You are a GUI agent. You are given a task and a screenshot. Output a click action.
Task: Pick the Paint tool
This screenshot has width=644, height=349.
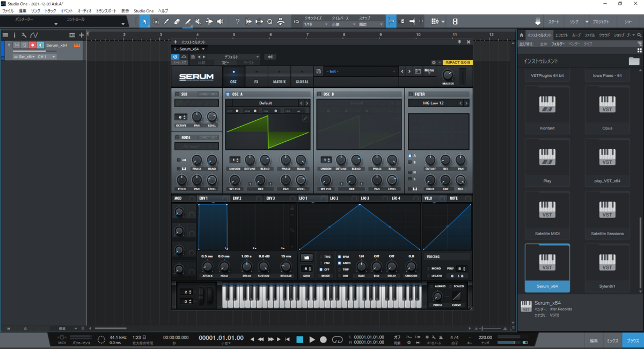coord(188,21)
